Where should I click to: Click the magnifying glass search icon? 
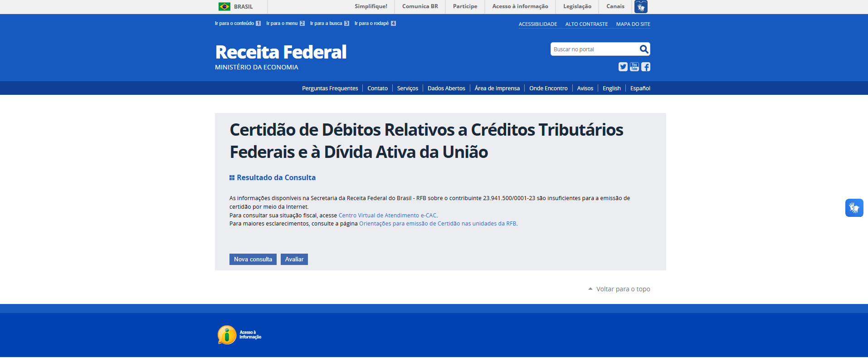click(x=644, y=49)
